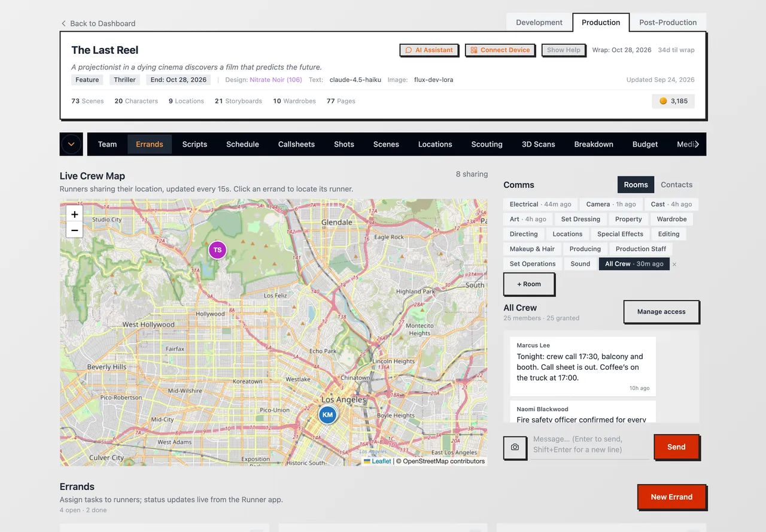The width and height of the screenshot is (766, 532).
Task: Select the Property room
Action: [x=628, y=219]
